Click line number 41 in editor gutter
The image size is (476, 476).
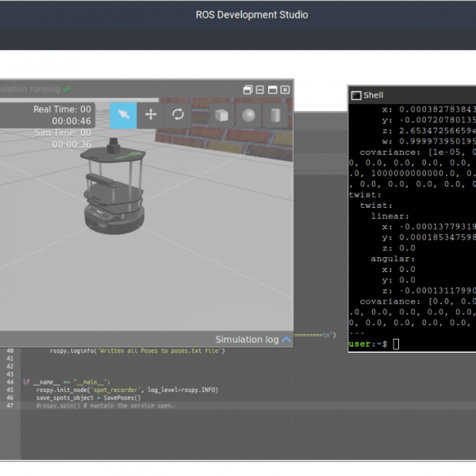tap(10, 359)
